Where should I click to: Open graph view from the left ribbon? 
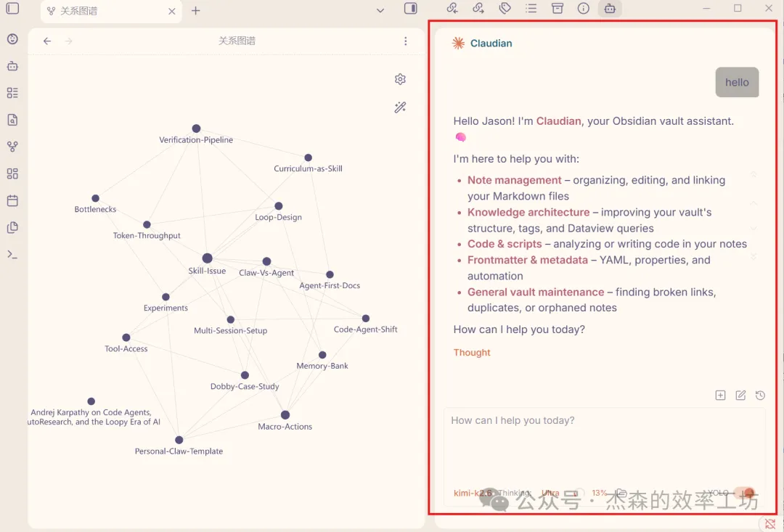[12, 147]
